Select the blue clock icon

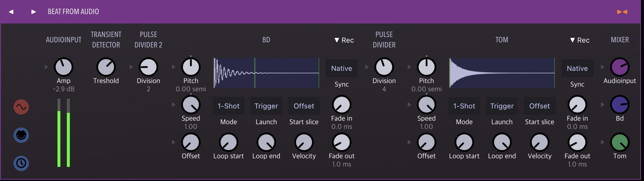pyautogui.click(x=21, y=163)
